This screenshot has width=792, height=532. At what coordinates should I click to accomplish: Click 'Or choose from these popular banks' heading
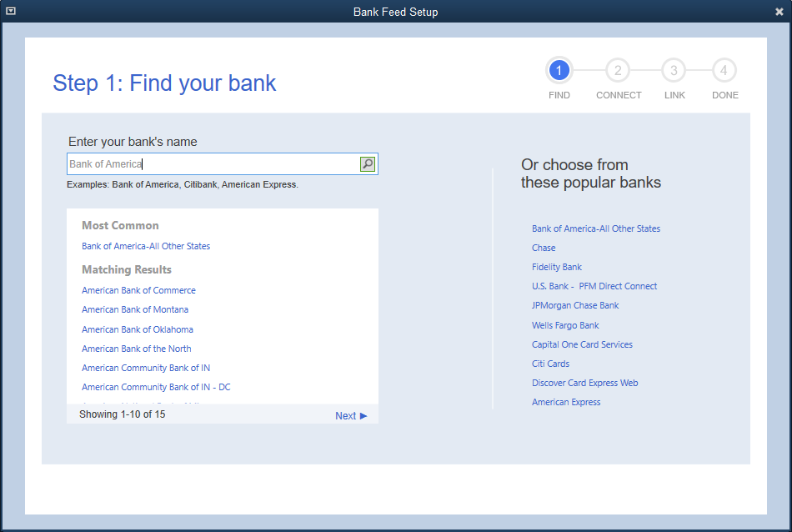591,173
